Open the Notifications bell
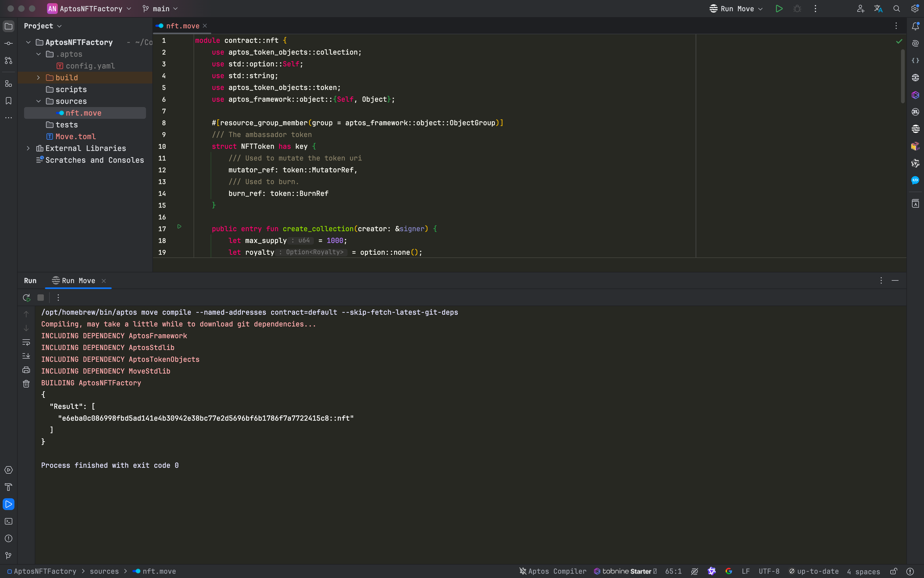 point(915,26)
